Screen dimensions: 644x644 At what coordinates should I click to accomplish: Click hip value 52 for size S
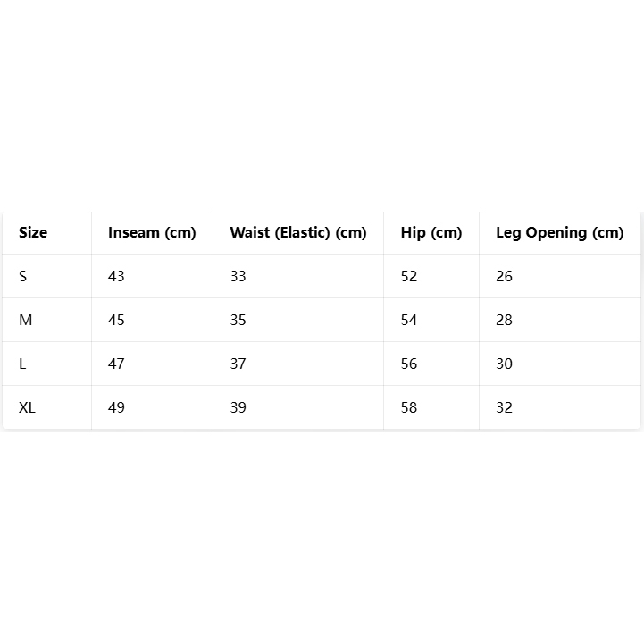(409, 276)
